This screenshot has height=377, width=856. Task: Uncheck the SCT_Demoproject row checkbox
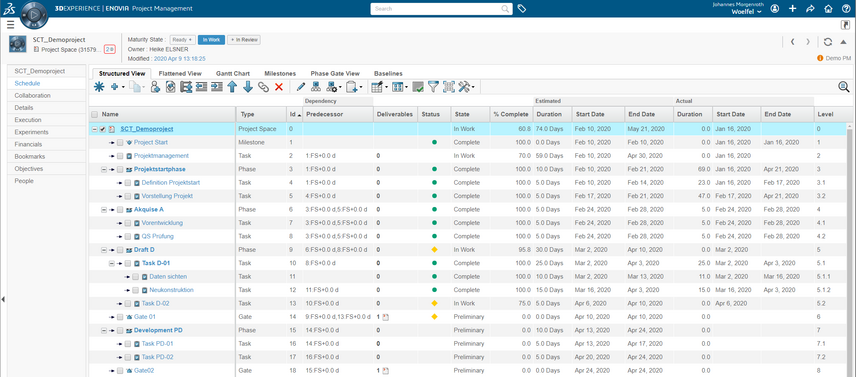103,129
